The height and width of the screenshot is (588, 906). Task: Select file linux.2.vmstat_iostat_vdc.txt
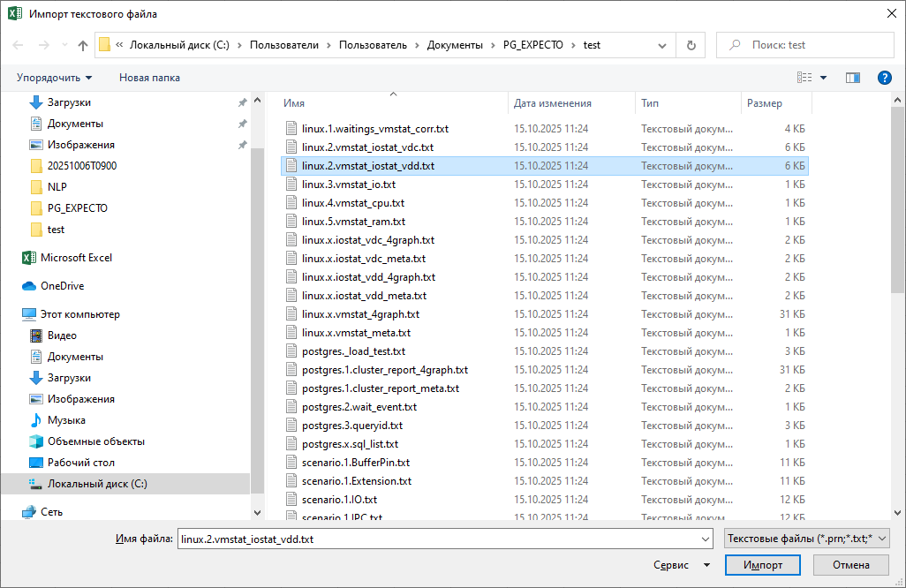367,147
